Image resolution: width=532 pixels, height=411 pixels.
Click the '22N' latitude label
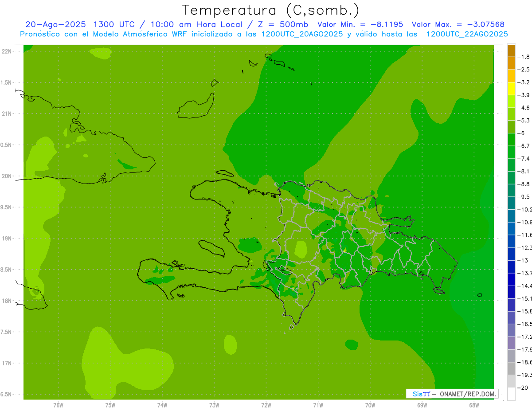pyautogui.click(x=7, y=51)
